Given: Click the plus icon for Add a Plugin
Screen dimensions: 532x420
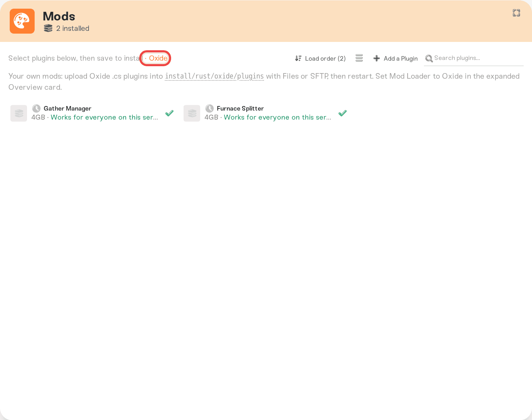Looking at the screenshot, I should (x=376, y=58).
